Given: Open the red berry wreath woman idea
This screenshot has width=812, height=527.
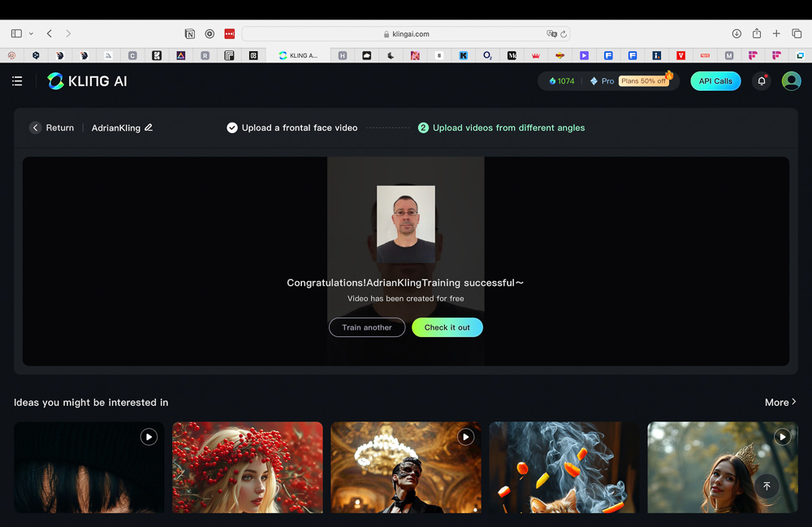Looking at the screenshot, I should (x=247, y=467).
